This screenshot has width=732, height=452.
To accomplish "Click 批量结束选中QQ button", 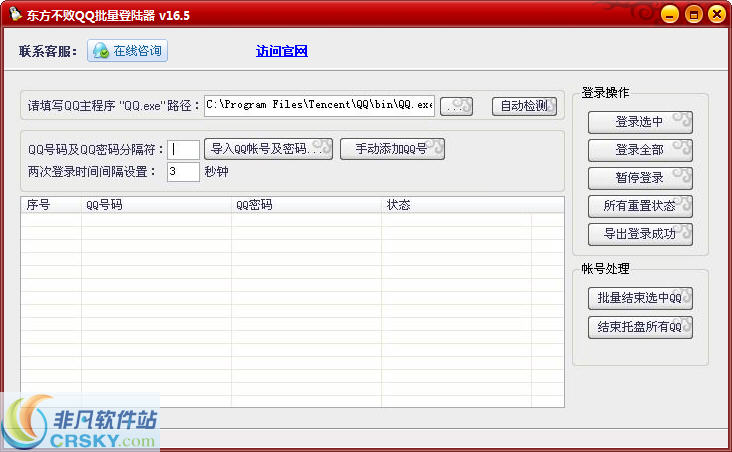I will click(640, 298).
